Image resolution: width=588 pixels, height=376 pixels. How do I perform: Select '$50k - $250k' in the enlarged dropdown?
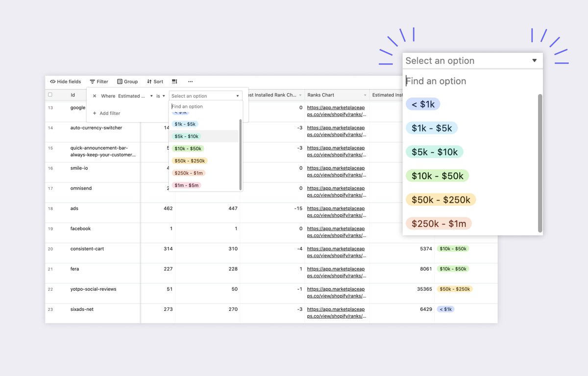(x=441, y=200)
